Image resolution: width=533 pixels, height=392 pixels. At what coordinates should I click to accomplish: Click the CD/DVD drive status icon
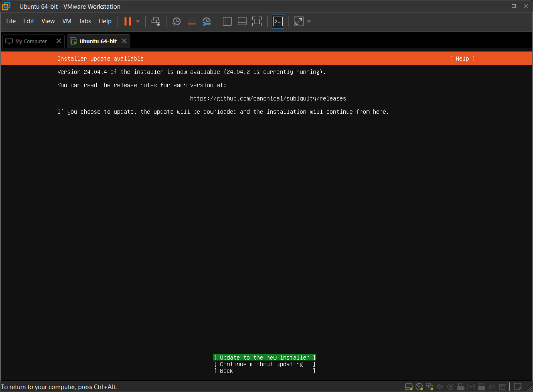[419, 387]
